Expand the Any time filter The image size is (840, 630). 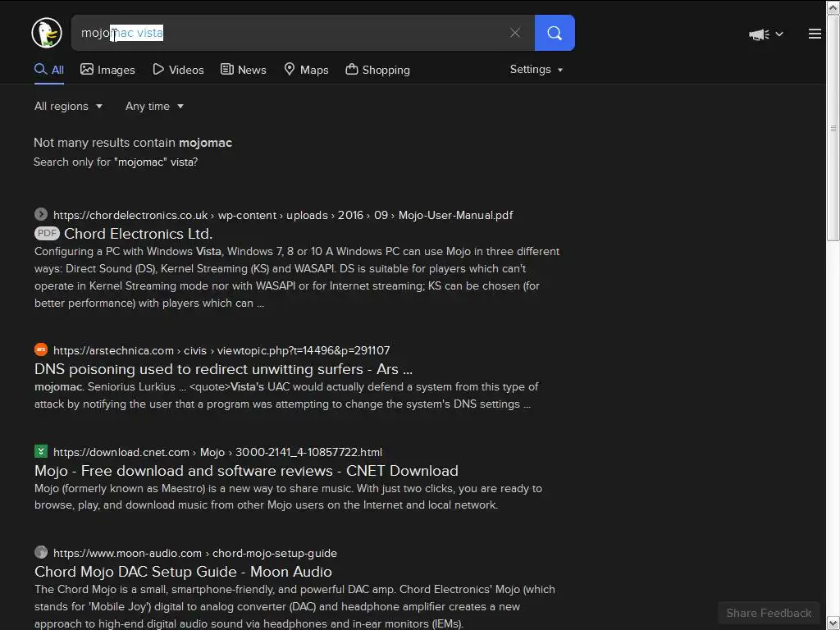coord(154,106)
